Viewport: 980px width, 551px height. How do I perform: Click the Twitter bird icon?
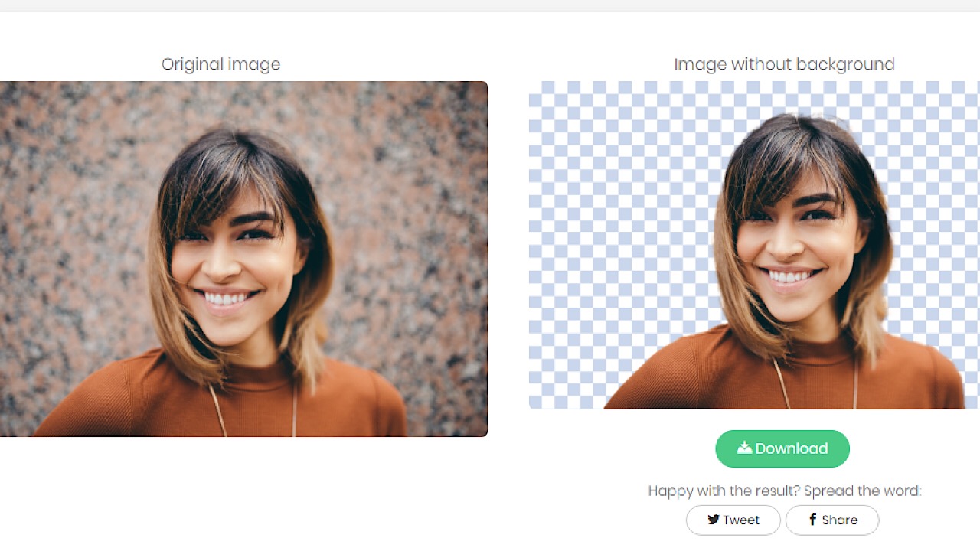[x=714, y=520]
